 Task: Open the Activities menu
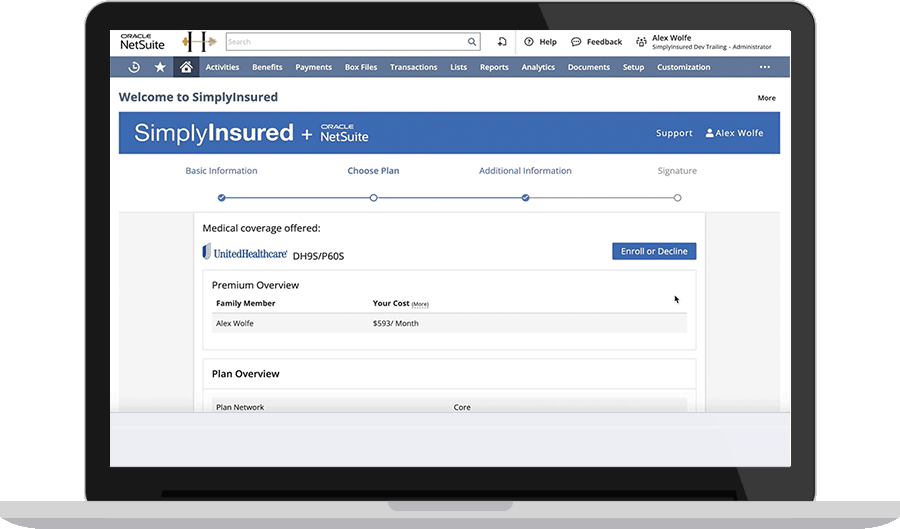pyautogui.click(x=222, y=67)
